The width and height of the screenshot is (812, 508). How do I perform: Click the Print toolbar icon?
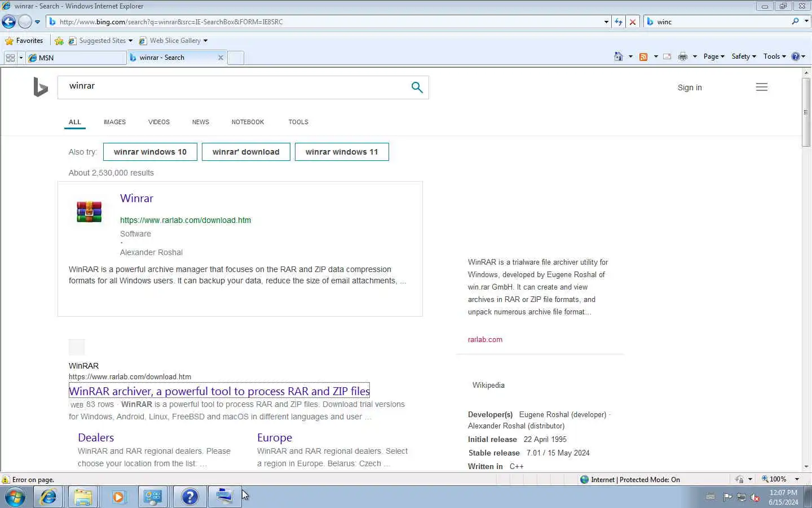[x=683, y=56]
